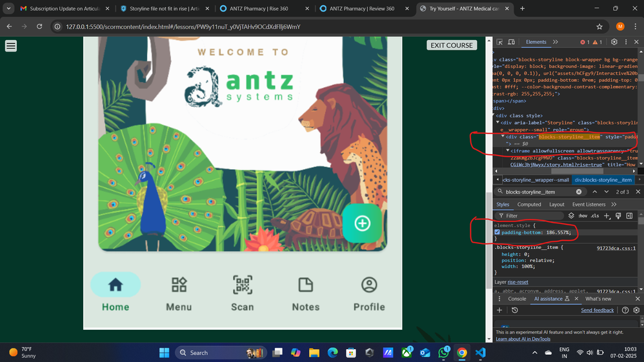Open the Profile person icon
This screenshot has height=362, width=644.
(x=369, y=285)
